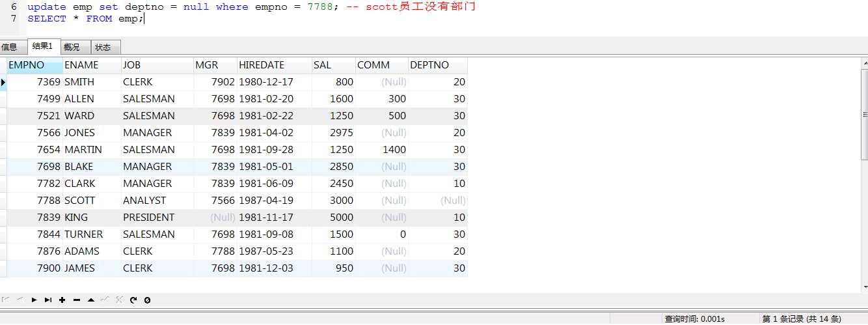
Task: Click the DEPTNO column header
Action: [438, 65]
